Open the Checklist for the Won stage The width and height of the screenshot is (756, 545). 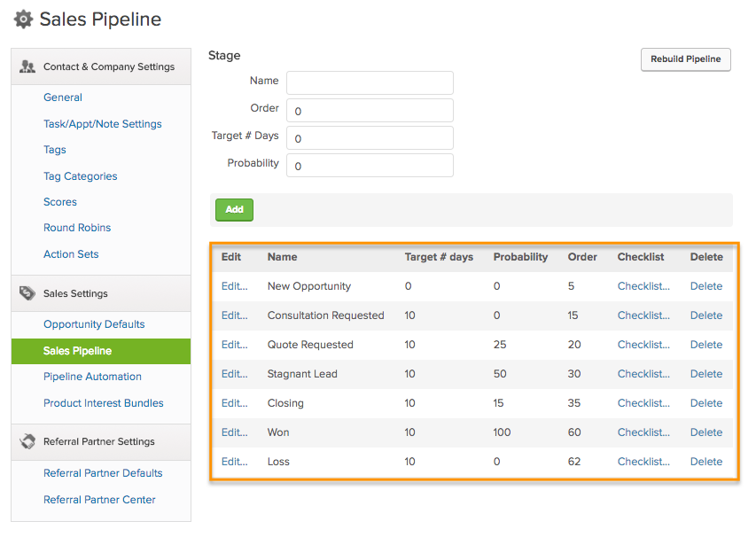[x=641, y=432]
